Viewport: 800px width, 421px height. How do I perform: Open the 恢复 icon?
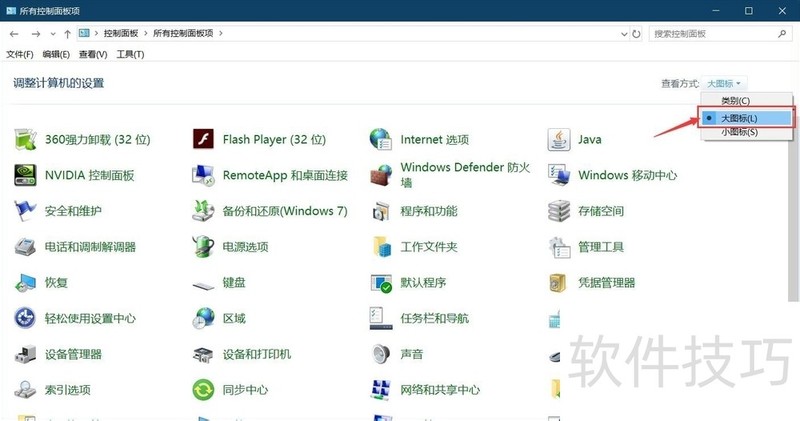[25, 283]
